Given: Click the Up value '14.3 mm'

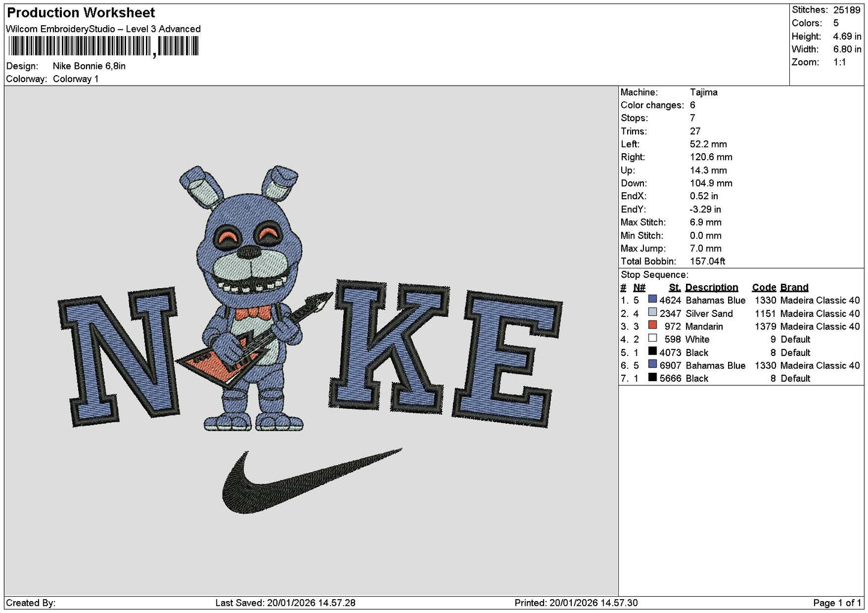Looking at the screenshot, I should tap(708, 170).
